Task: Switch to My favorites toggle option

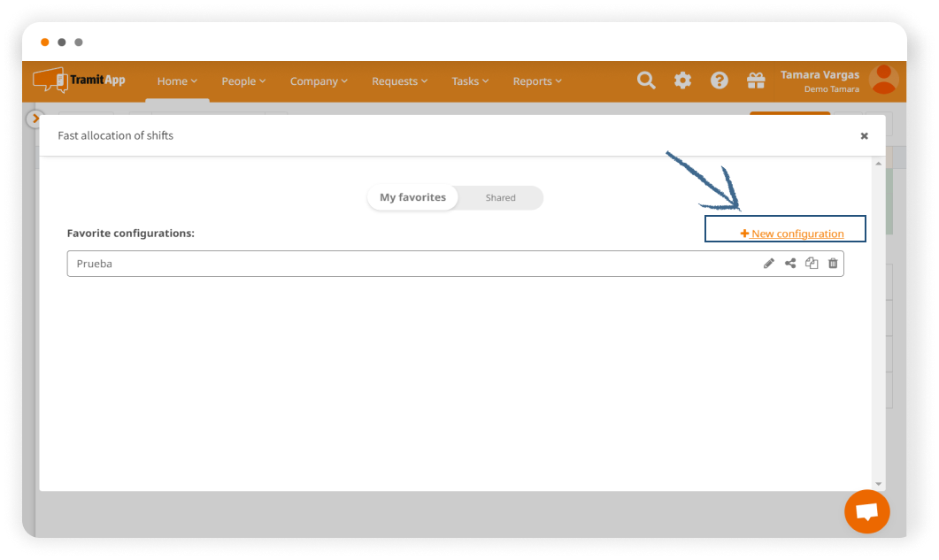Action: point(412,197)
